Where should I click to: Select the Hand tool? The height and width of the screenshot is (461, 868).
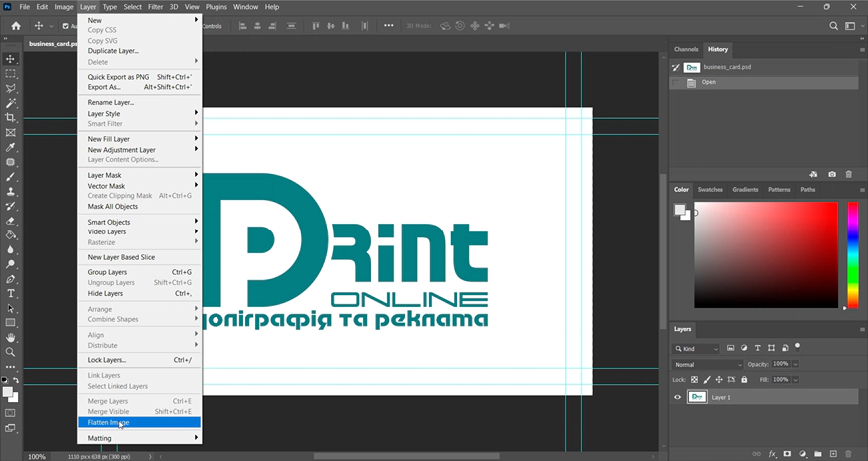[x=11, y=337]
